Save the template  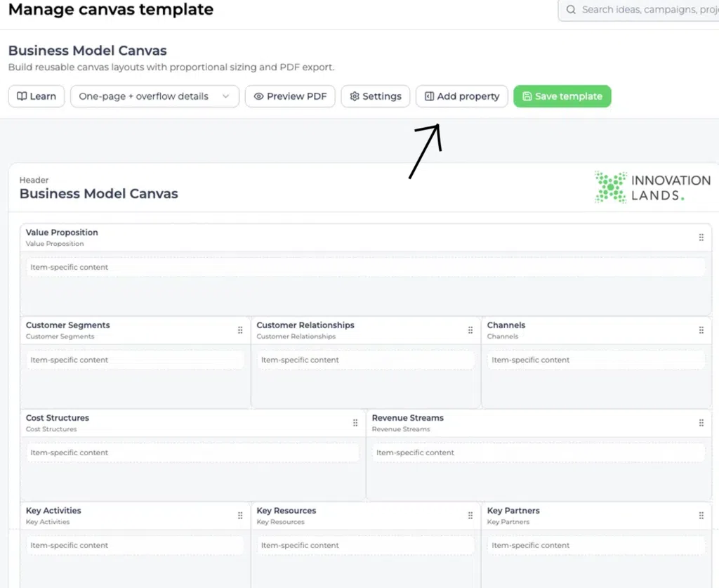(x=562, y=96)
